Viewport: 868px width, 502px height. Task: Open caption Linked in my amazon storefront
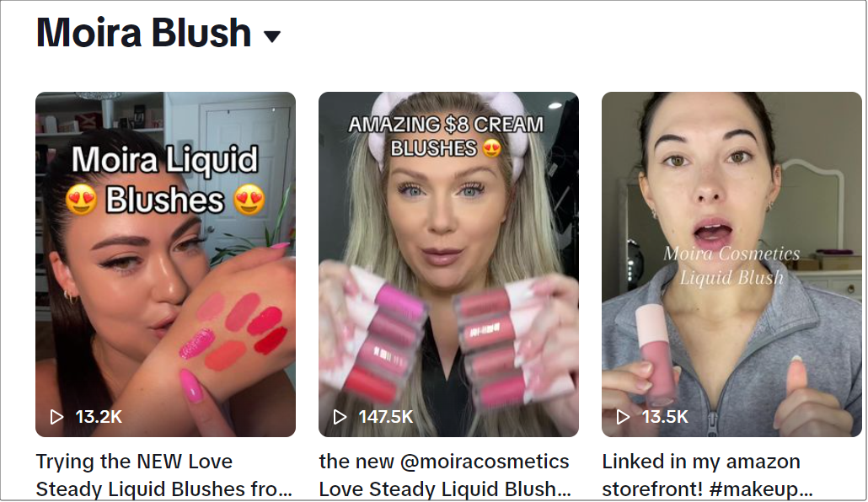708,475
